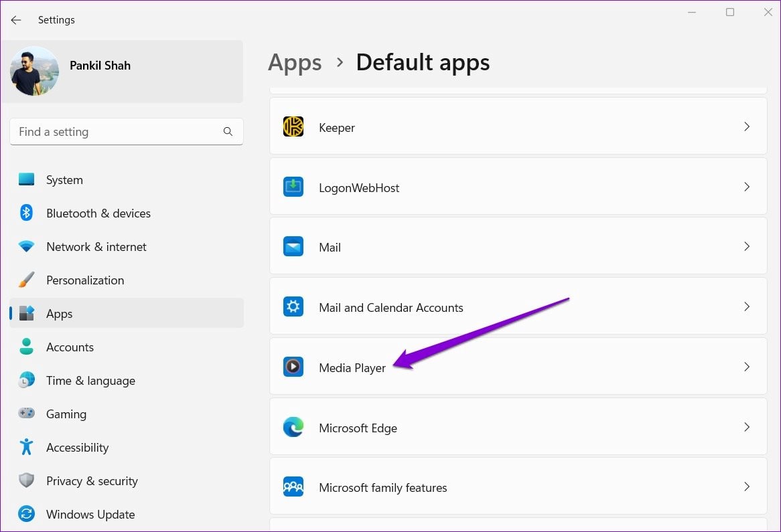The height and width of the screenshot is (532, 781).
Task: Click the Microsoft Edge icon
Action: coord(293,427)
